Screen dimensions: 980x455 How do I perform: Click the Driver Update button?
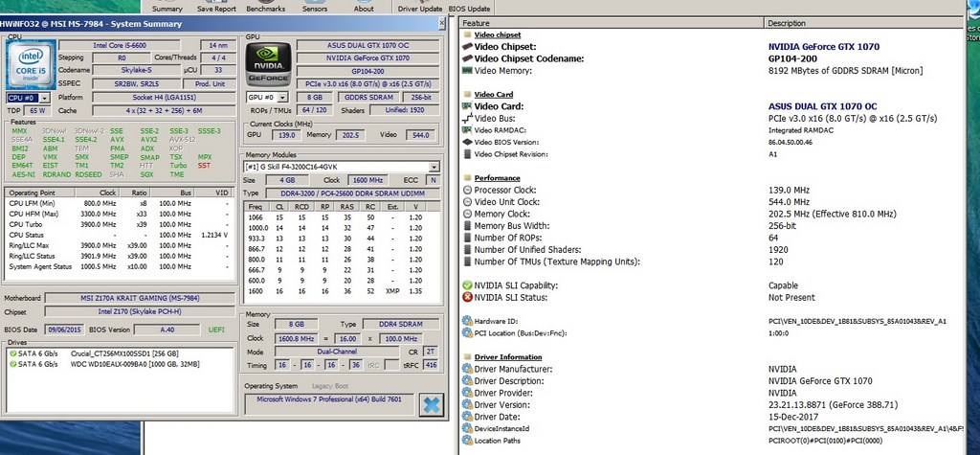pyautogui.click(x=419, y=8)
